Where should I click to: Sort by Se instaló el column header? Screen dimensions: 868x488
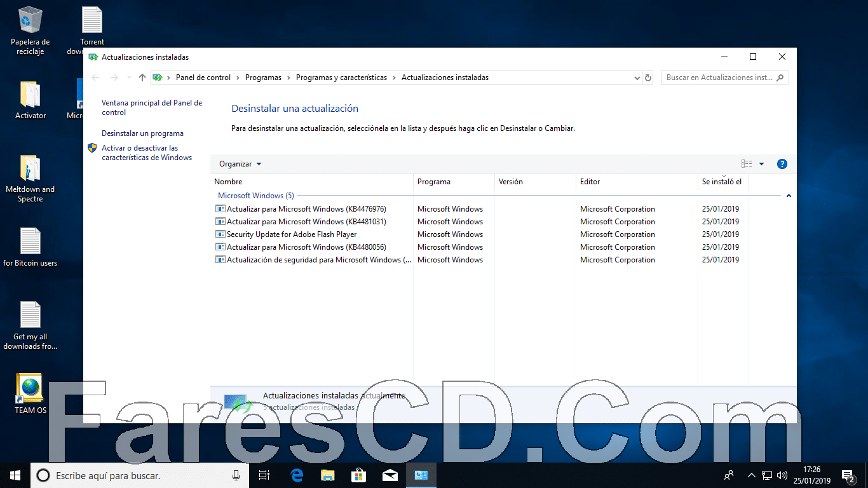tap(723, 182)
